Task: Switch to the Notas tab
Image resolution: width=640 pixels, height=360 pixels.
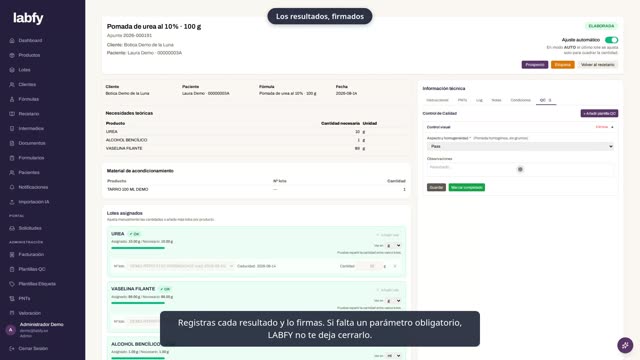Action: pyautogui.click(x=496, y=100)
